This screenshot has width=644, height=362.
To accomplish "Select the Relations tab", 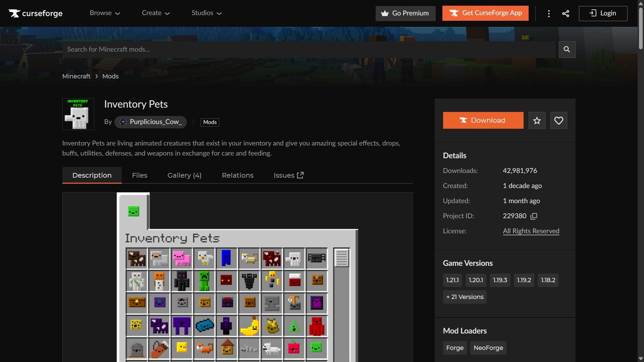I will [x=237, y=175].
